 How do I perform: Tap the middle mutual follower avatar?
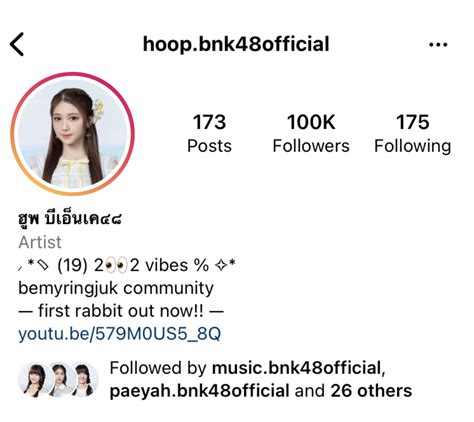point(59,380)
